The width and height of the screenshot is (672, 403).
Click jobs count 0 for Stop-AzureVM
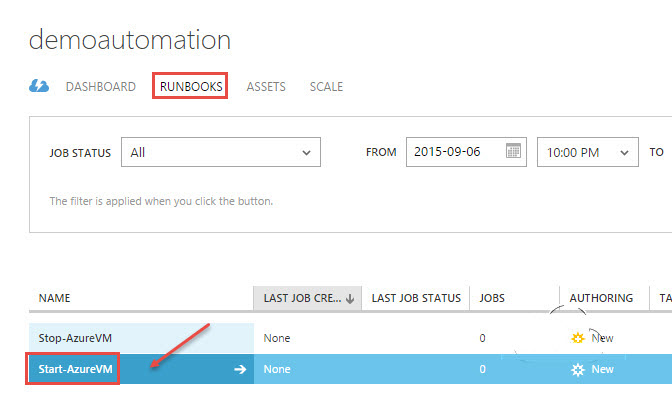point(483,338)
